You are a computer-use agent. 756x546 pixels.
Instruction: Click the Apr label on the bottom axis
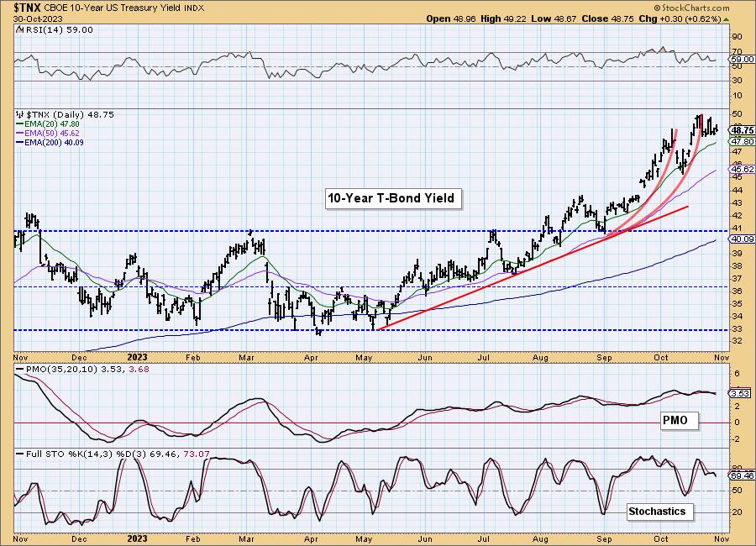point(311,538)
